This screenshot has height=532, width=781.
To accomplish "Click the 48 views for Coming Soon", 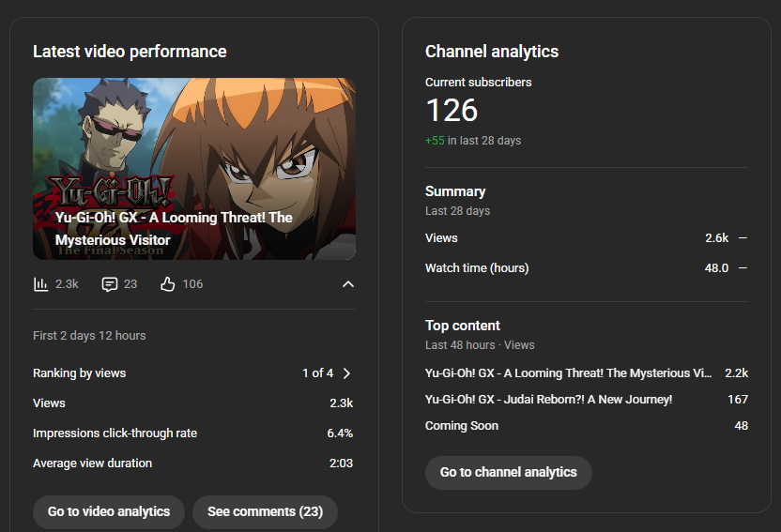I will point(742,426).
